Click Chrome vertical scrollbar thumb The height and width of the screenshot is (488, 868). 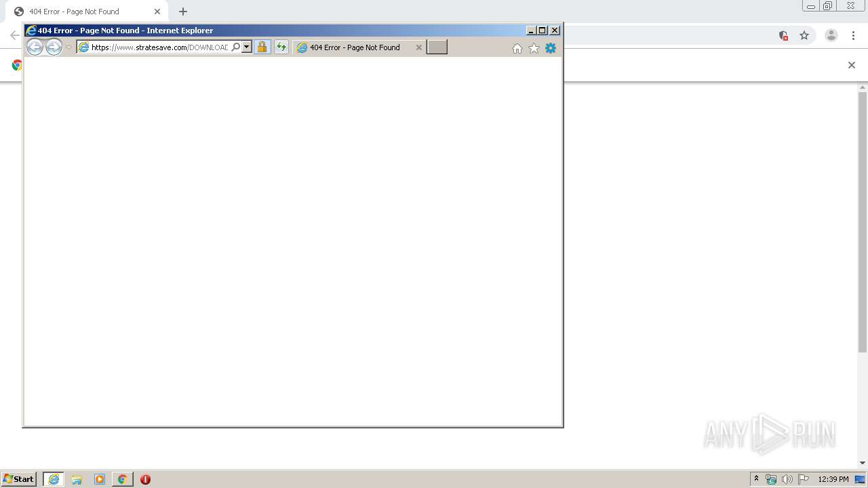point(863,222)
